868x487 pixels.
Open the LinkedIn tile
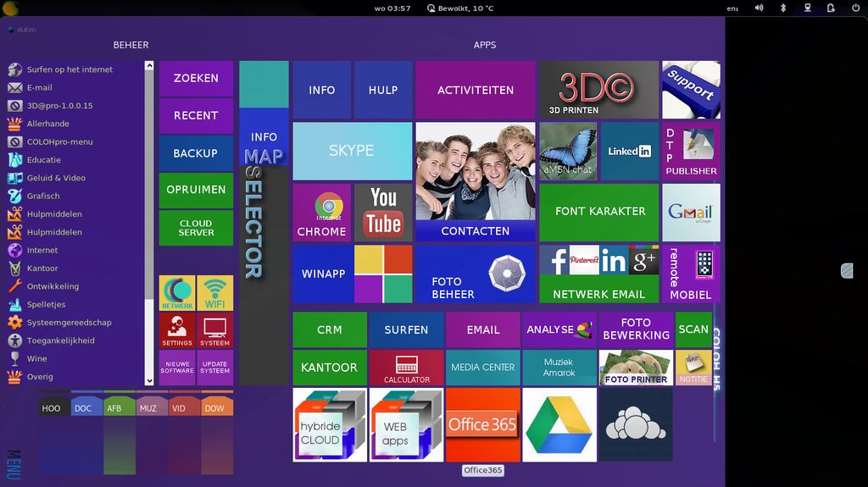630,151
